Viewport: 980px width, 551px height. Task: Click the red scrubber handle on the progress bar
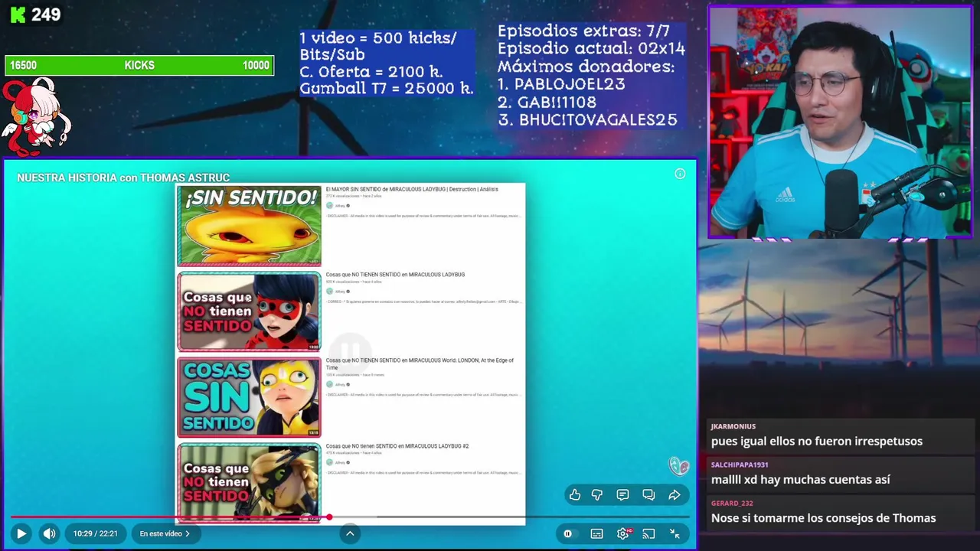point(329,517)
